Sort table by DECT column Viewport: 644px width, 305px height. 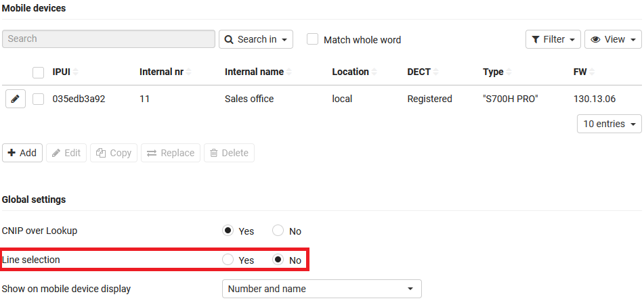435,72
